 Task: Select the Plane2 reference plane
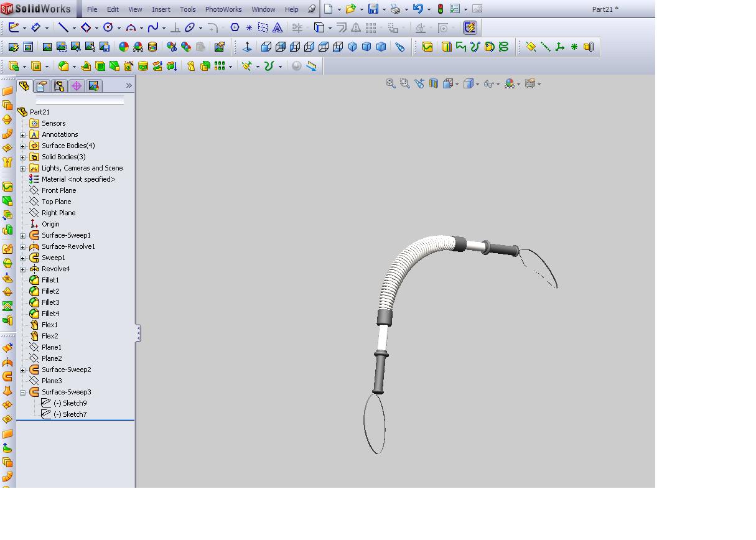[52, 358]
